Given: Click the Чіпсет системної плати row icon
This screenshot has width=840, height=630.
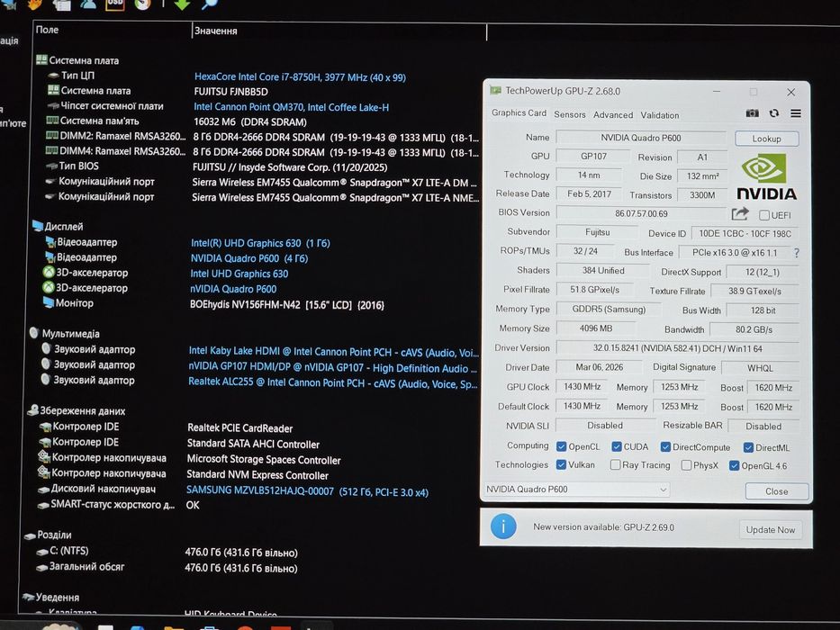Looking at the screenshot, I should (52, 105).
